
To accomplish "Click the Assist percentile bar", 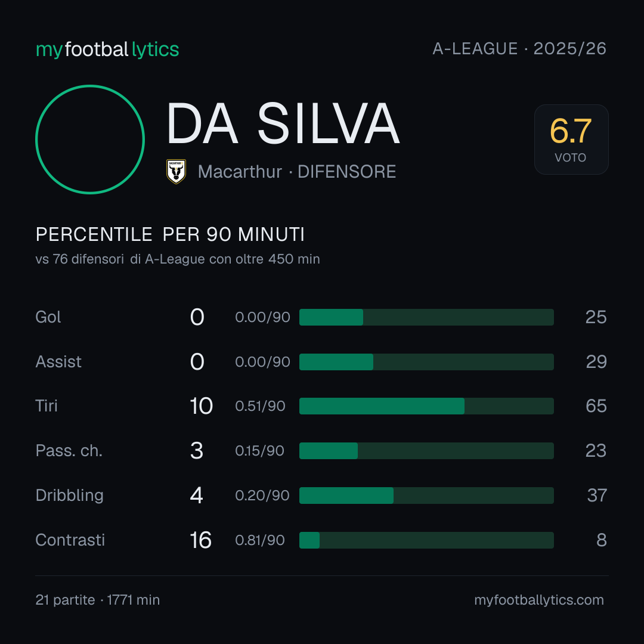I will point(426,362).
